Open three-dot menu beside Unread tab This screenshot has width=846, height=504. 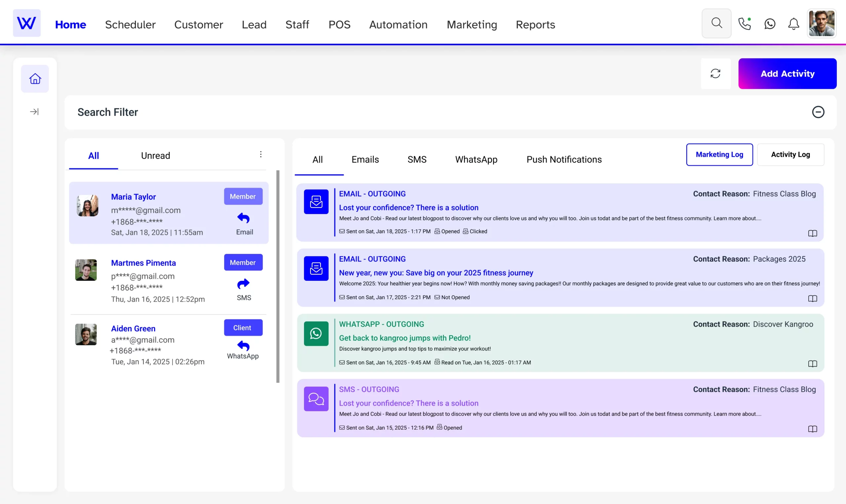261,155
